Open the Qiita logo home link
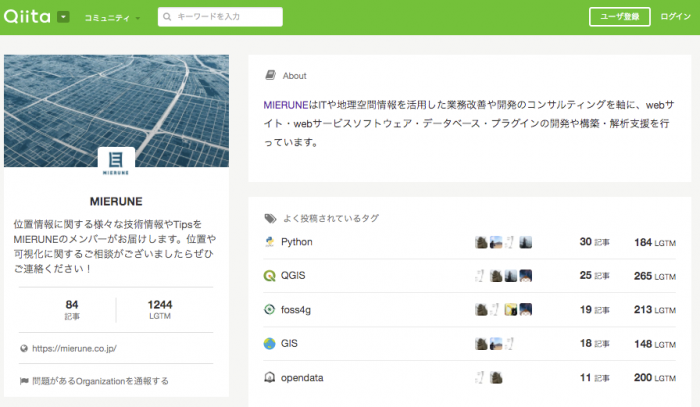This screenshot has width=700, height=407. 27,17
